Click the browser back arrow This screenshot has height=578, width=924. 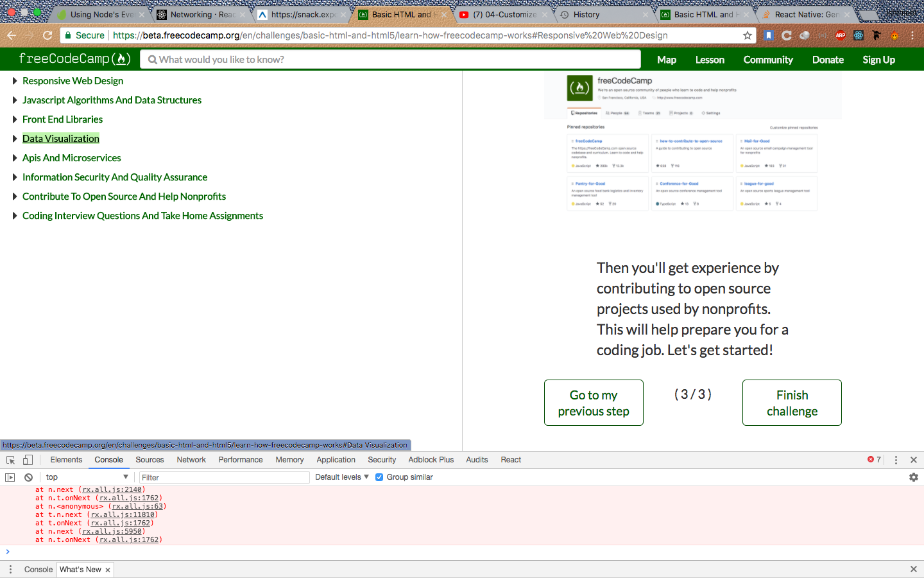(11, 35)
